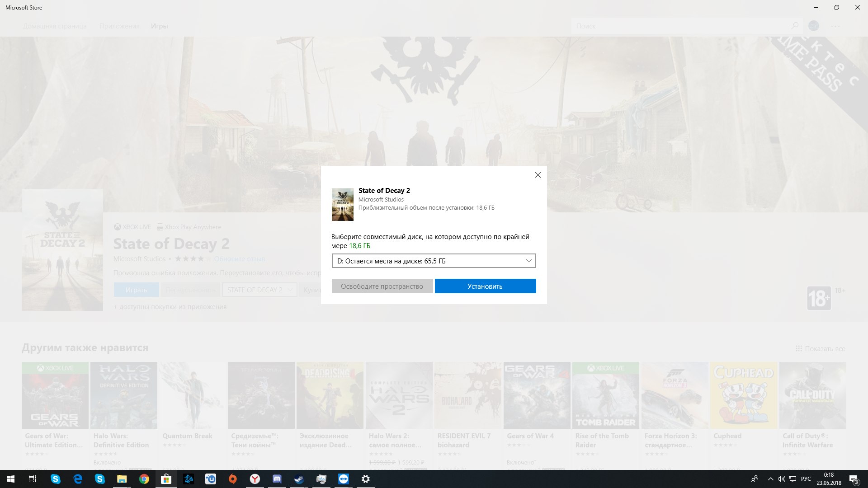Open the D: drive selection dropdown

coord(434,261)
